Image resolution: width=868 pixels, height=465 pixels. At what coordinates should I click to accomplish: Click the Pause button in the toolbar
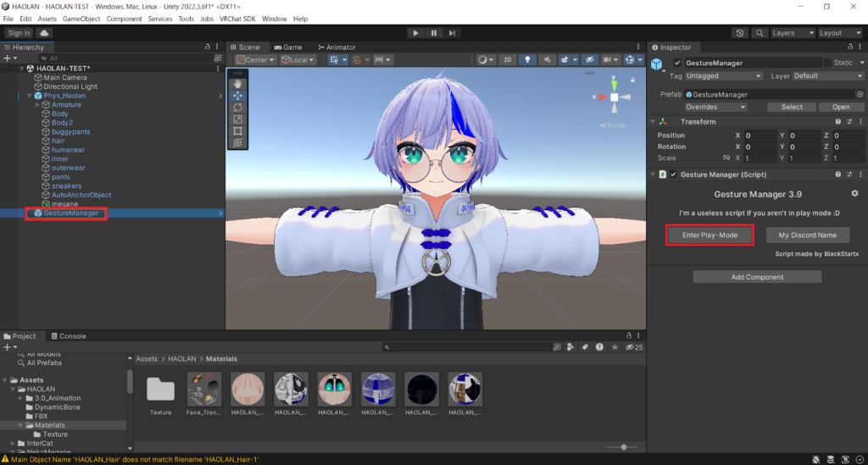433,33
